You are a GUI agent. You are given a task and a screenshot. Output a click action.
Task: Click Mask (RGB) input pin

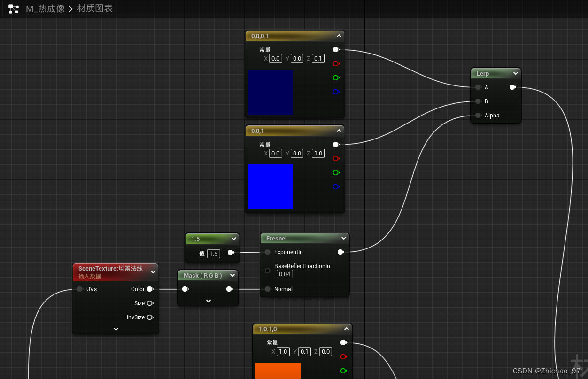tap(185, 289)
